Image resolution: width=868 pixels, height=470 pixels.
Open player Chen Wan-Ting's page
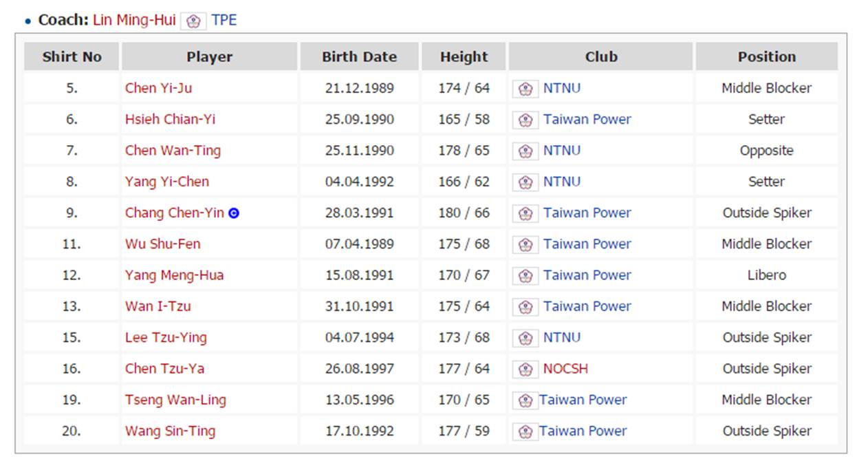coord(173,150)
